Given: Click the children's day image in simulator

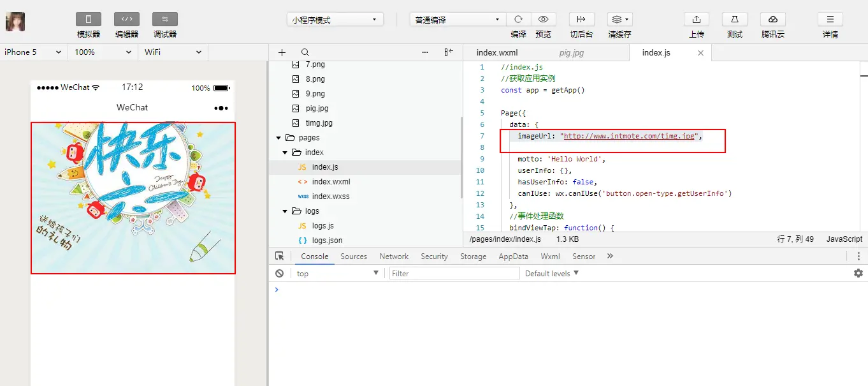Looking at the screenshot, I should click(133, 198).
